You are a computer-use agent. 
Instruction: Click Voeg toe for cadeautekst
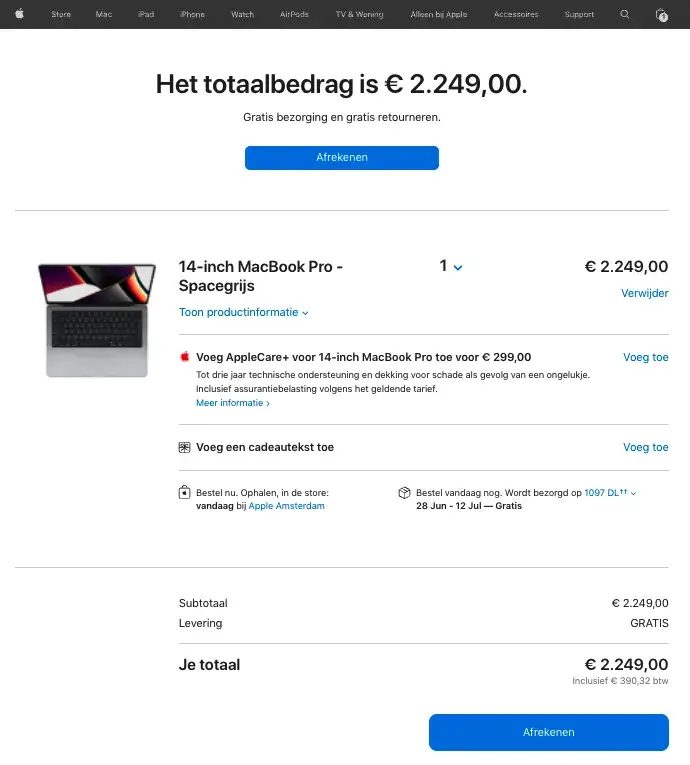click(645, 447)
